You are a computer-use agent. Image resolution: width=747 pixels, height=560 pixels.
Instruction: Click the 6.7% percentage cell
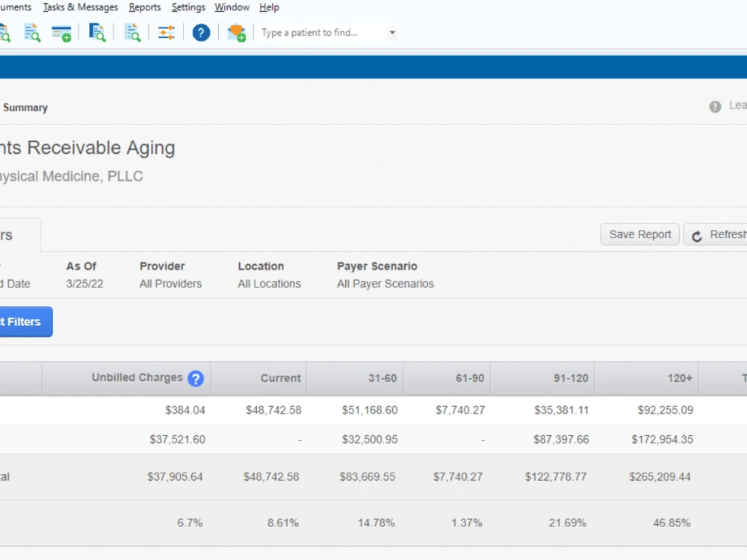[190, 523]
